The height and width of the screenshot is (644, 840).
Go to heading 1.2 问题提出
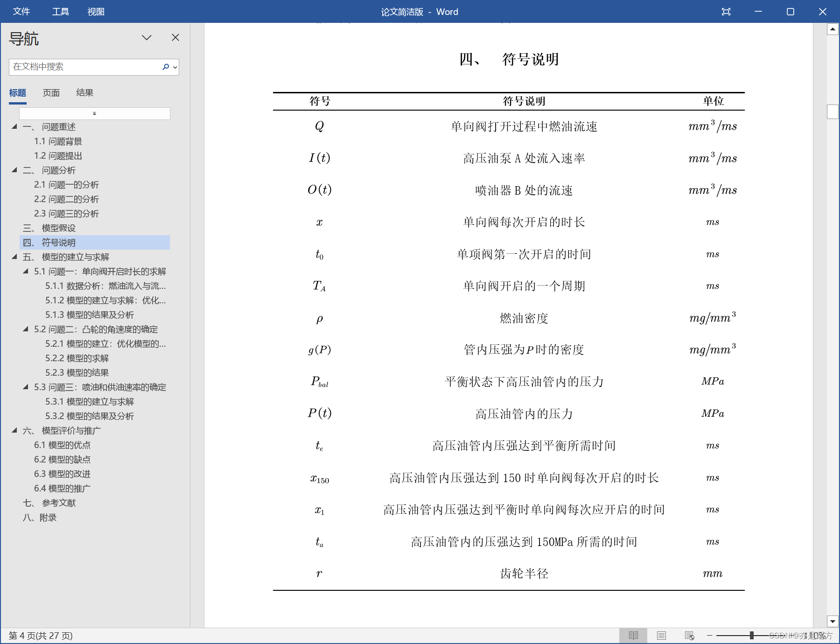(x=58, y=156)
